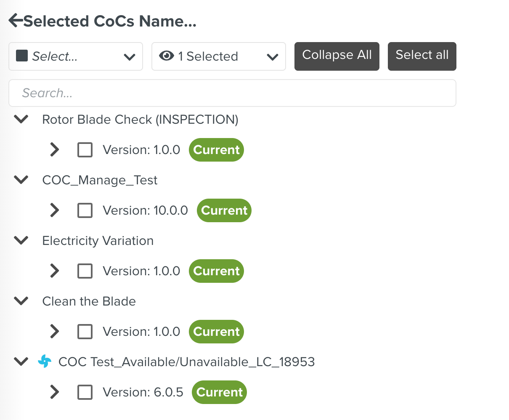Check the Version 6.0.5 checkbox
Screen dimensions: 509x420
pos(85,392)
